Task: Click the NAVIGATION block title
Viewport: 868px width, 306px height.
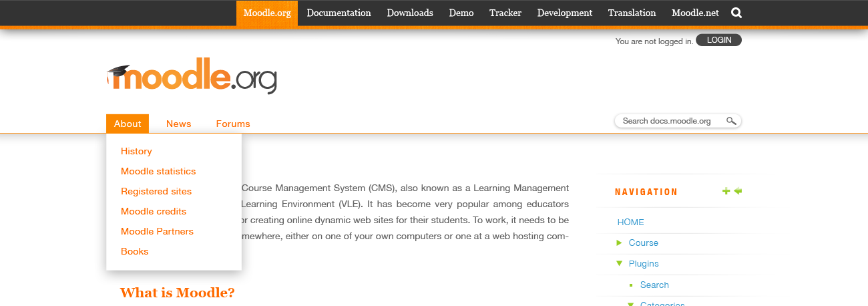Action: click(646, 192)
